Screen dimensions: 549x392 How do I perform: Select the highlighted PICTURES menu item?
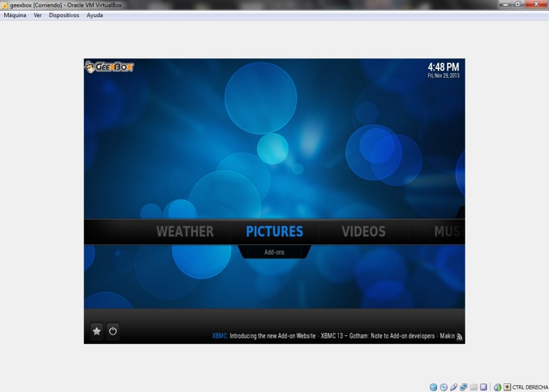[274, 231]
